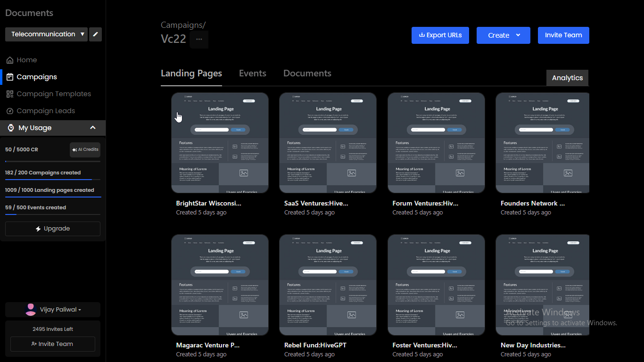
Task: Open the Foster Ventures landing page thumbnail
Action: pos(437,285)
